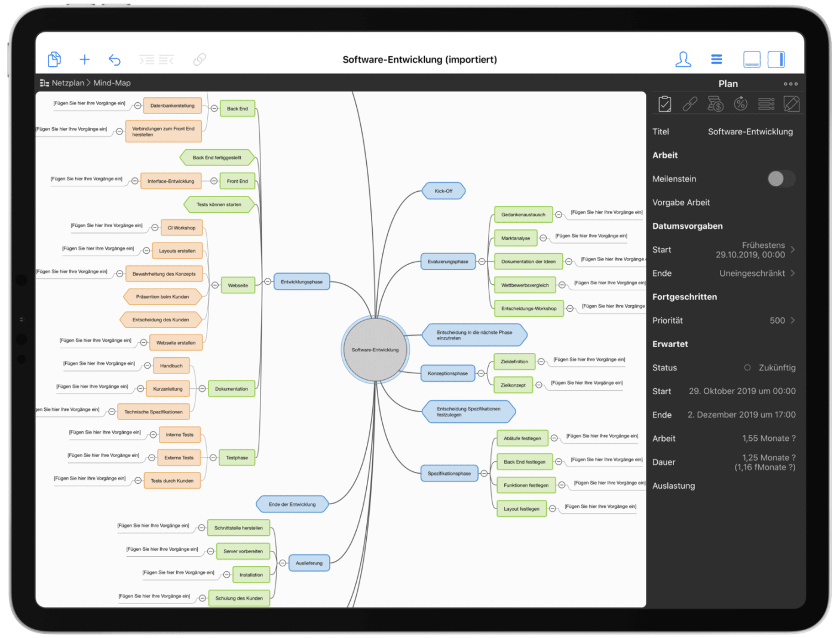Collapse the Front End node
This screenshot has width=840, height=638.
tap(213, 181)
